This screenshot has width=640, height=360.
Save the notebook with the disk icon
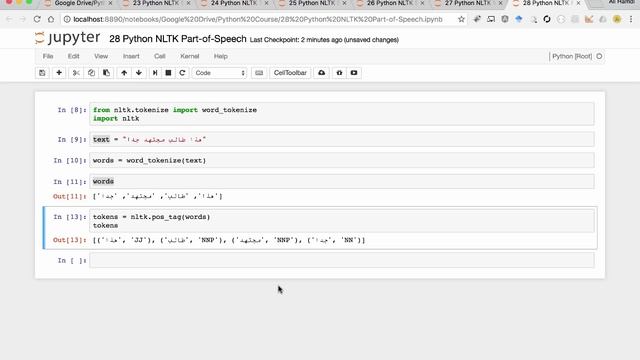point(42,73)
